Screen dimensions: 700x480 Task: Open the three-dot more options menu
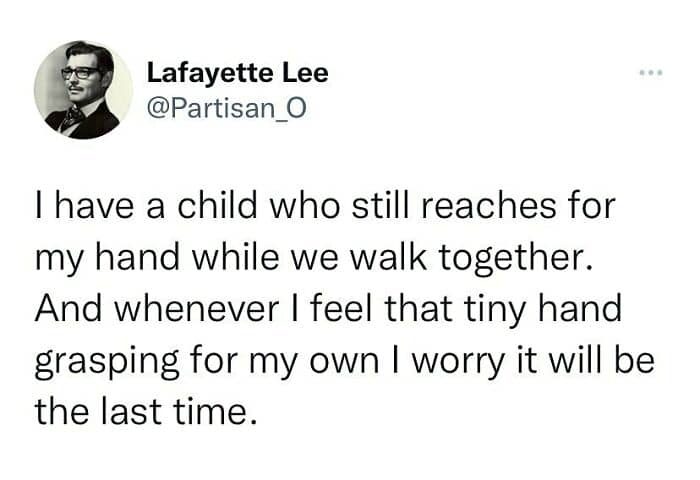click(653, 76)
